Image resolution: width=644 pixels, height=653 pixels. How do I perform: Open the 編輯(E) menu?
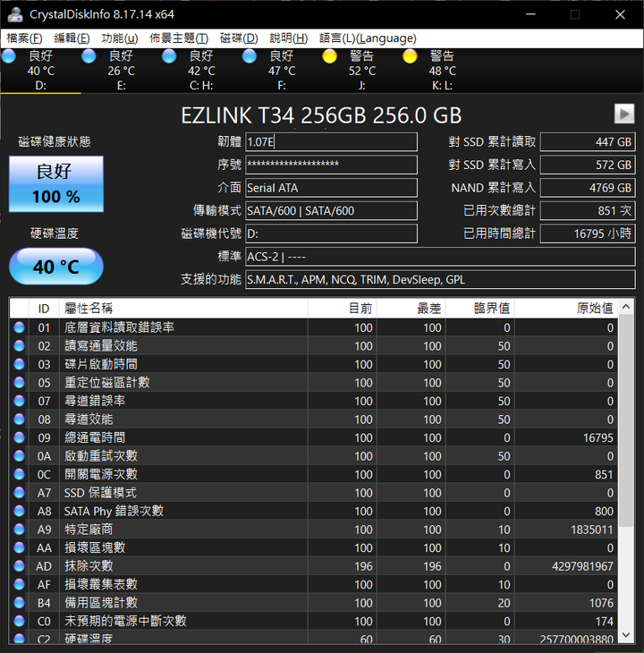click(x=72, y=38)
